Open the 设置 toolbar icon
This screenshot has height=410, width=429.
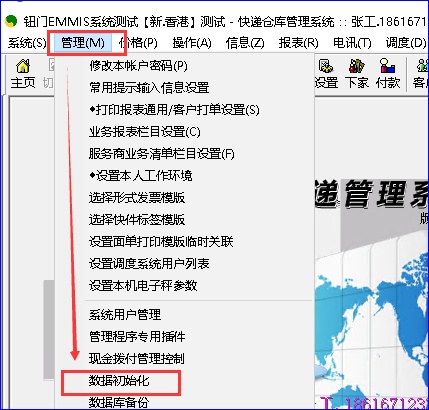[326, 74]
